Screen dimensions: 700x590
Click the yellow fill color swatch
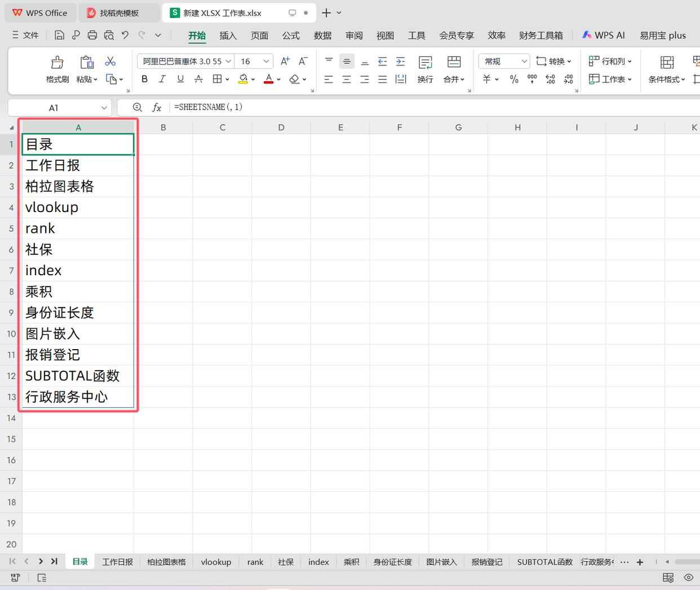click(x=243, y=79)
